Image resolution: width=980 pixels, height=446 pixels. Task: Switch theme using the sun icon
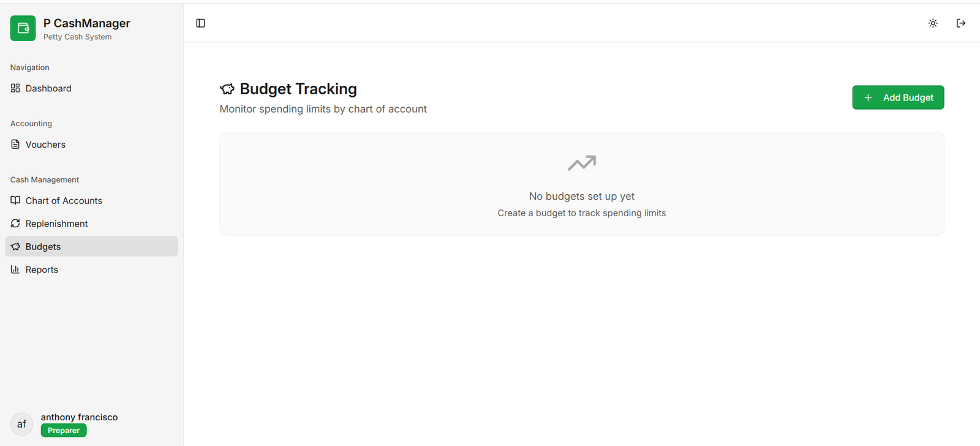point(933,23)
